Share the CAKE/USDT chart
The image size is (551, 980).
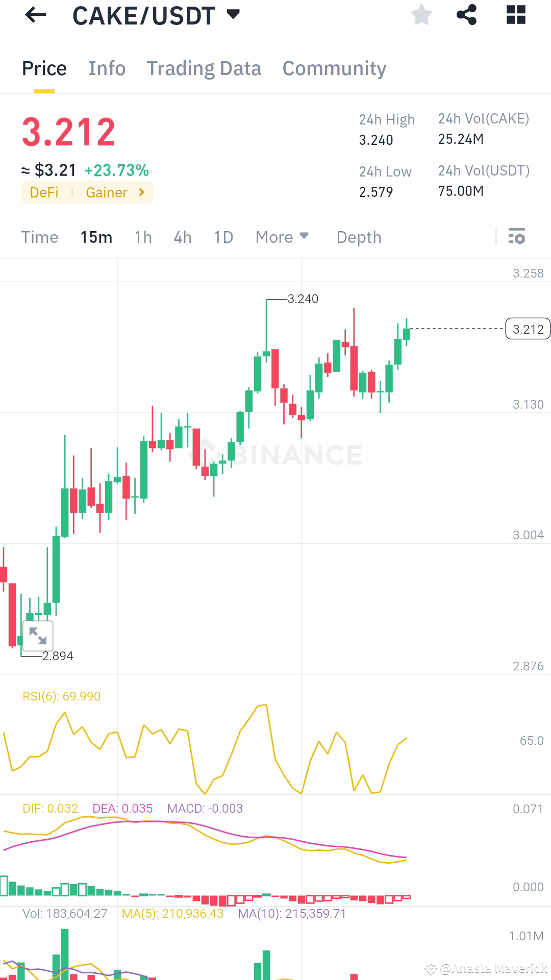point(466,15)
